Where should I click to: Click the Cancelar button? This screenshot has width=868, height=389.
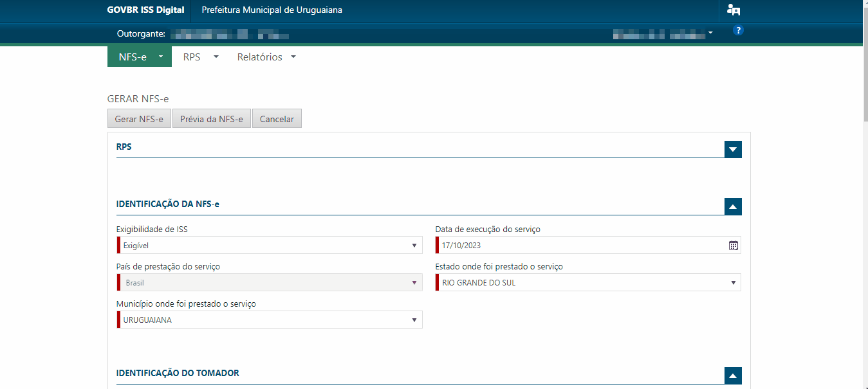tap(277, 119)
